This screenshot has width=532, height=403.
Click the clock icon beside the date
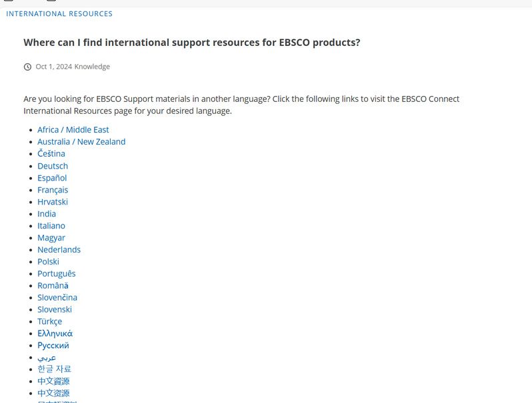coord(27,67)
